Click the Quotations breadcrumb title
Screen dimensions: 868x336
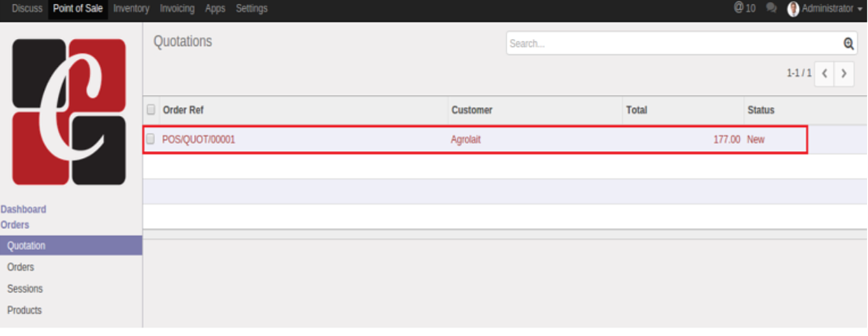(x=182, y=41)
